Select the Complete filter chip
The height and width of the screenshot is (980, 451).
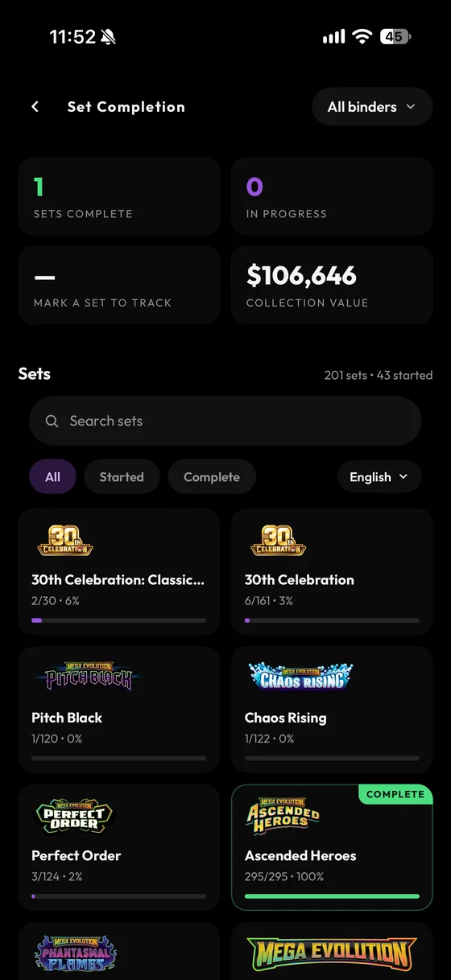pyautogui.click(x=212, y=477)
